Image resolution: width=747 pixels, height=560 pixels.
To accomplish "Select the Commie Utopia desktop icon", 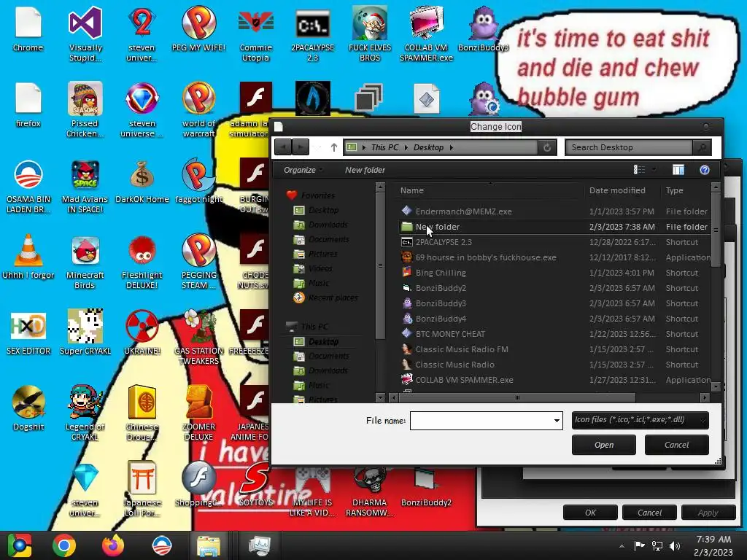I will 256,34.
